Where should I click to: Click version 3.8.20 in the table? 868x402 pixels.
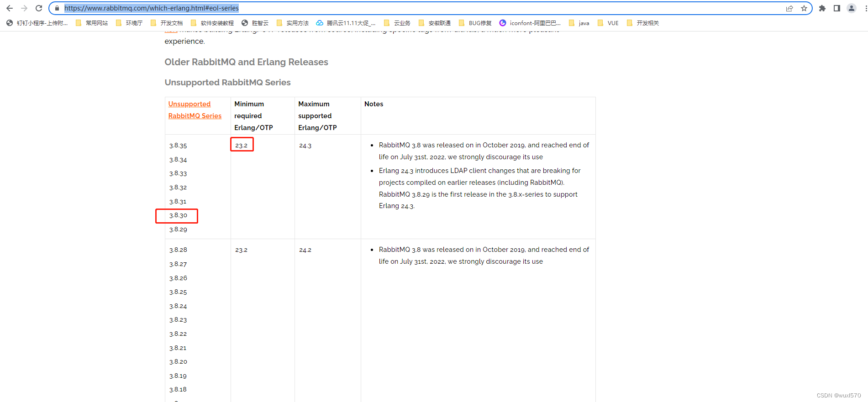[178, 362]
